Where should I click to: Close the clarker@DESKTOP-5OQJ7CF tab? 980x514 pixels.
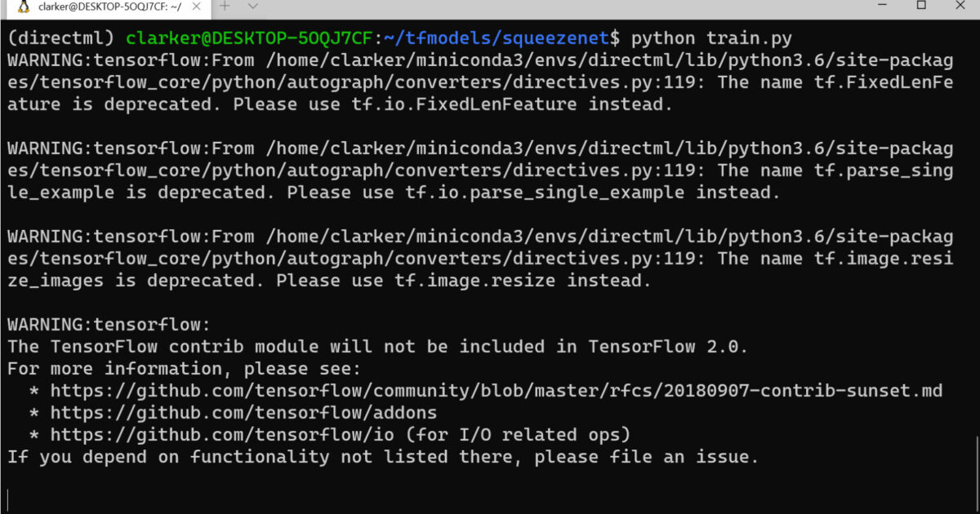[197, 7]
